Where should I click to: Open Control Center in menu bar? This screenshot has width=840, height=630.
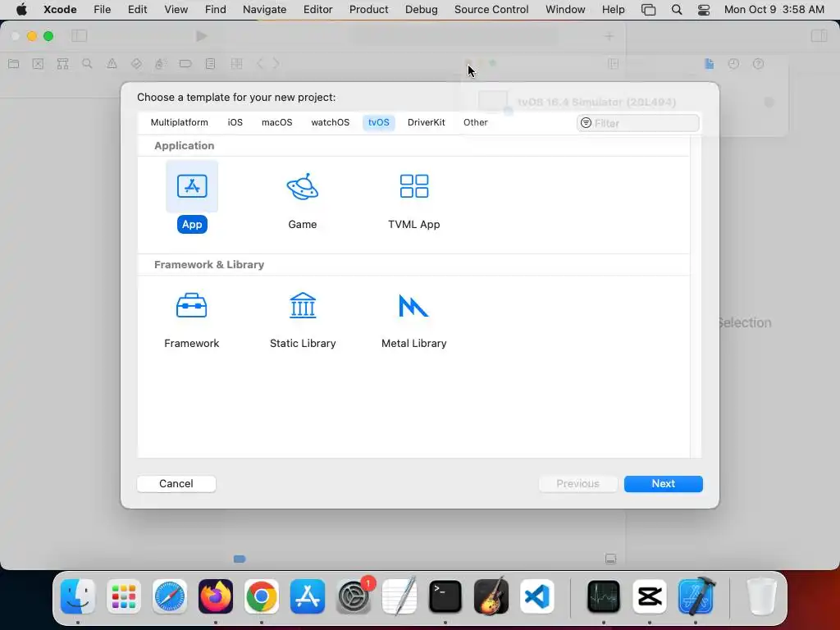point(703,9)
